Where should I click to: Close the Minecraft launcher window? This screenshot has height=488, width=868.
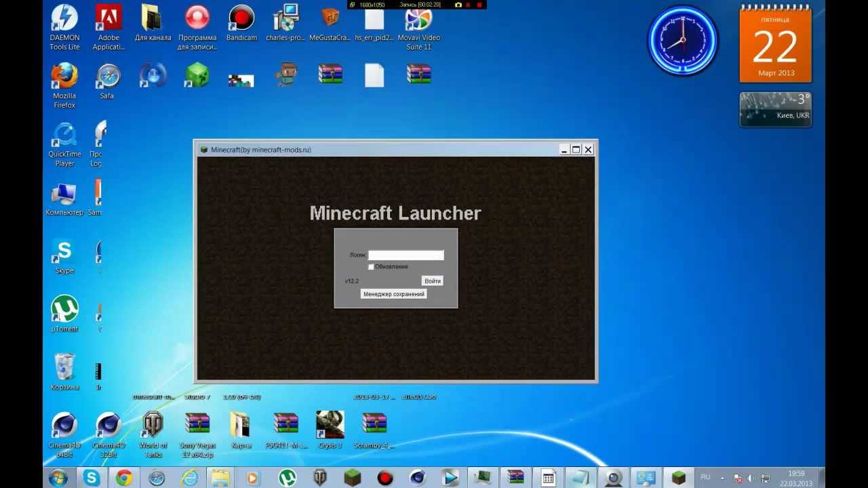click(x=588, y=150)
